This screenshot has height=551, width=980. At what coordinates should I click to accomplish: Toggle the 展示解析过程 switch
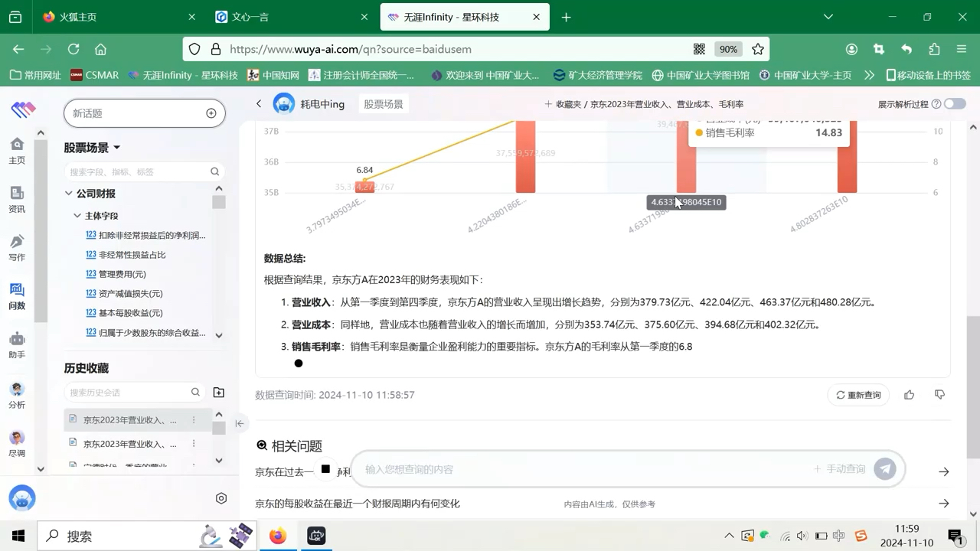point(955,104)
